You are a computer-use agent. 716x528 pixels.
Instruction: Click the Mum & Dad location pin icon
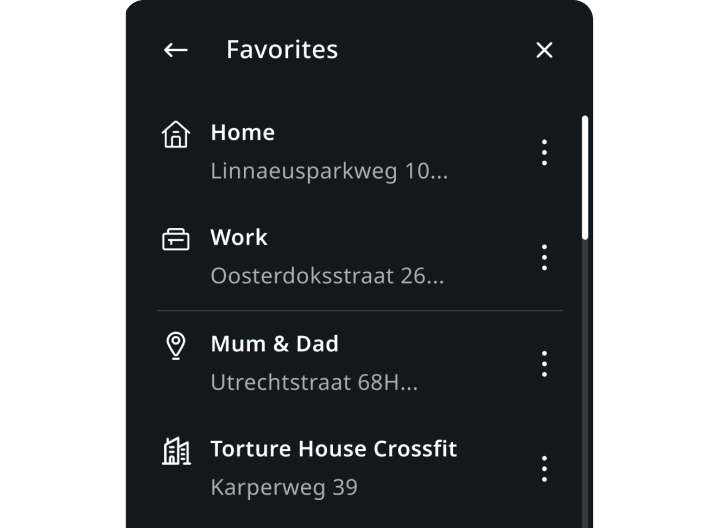[x=175, y=346]
